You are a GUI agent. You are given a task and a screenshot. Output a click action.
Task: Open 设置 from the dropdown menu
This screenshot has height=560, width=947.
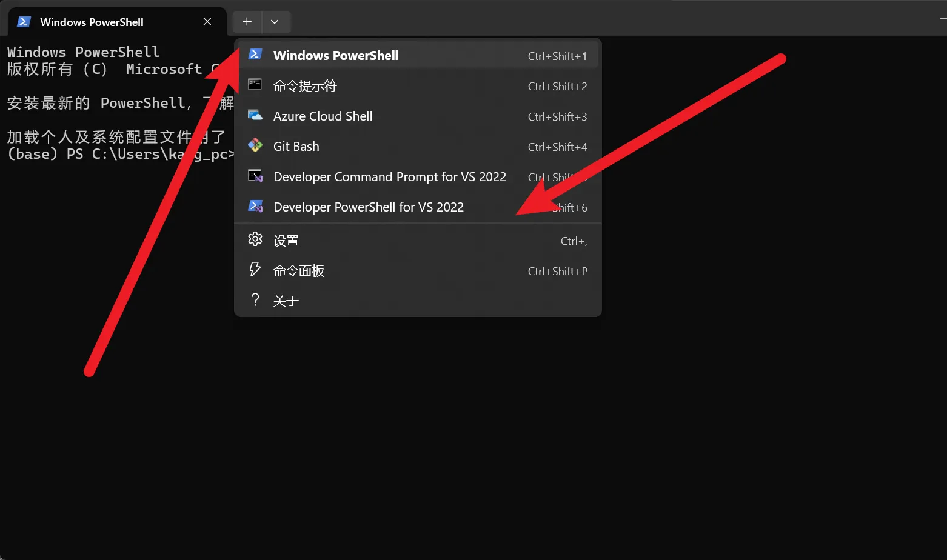pyautogui.click(x=418, y=241)
